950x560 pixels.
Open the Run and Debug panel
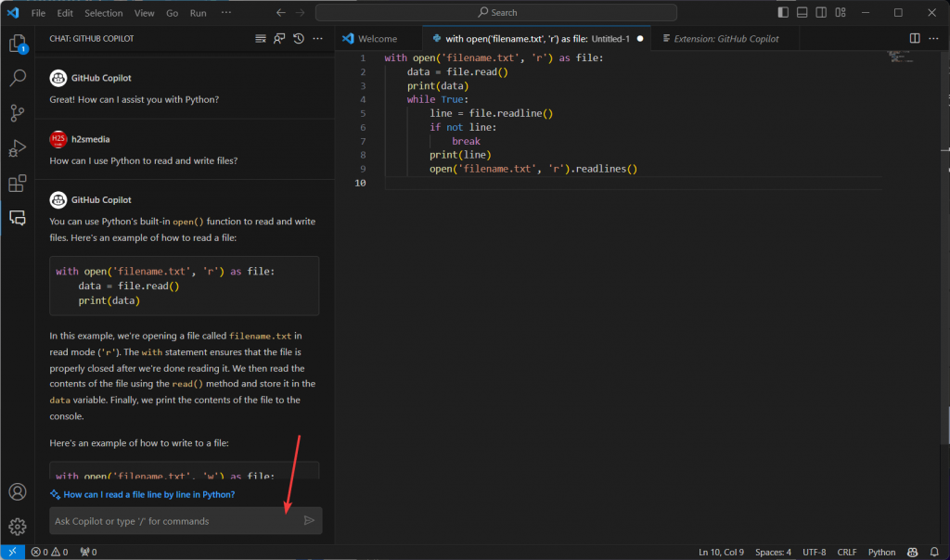pos(17,147)
